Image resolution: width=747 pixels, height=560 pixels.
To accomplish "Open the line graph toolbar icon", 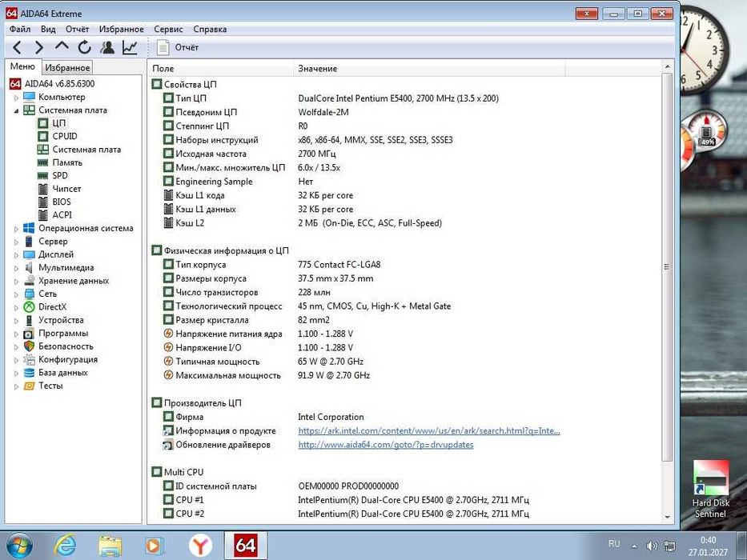I will [130, 48].
